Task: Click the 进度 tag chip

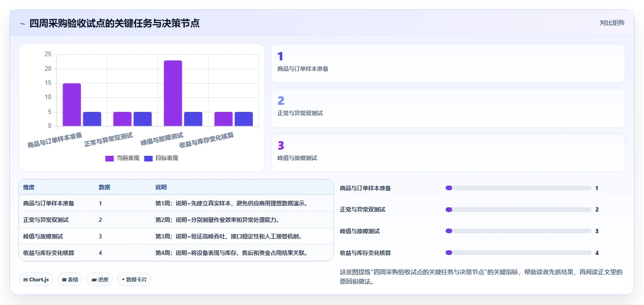Action: pos(100,280)
